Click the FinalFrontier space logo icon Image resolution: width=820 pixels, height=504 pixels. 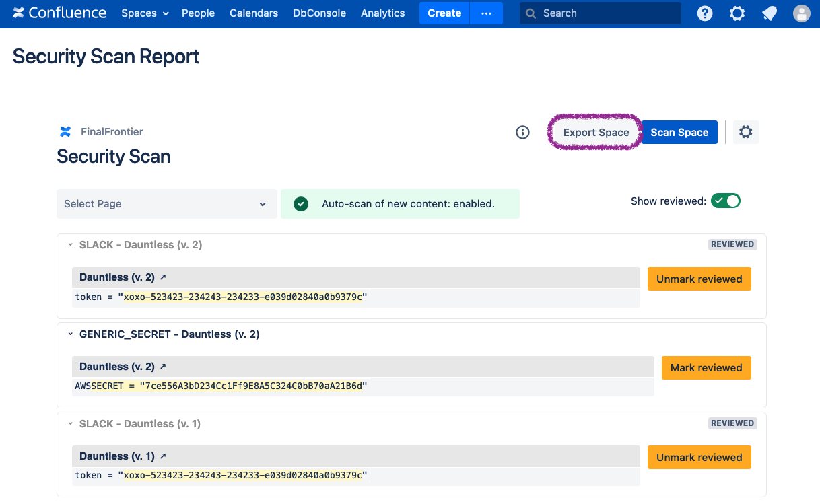pyautogui.click(x=65, y=132)
